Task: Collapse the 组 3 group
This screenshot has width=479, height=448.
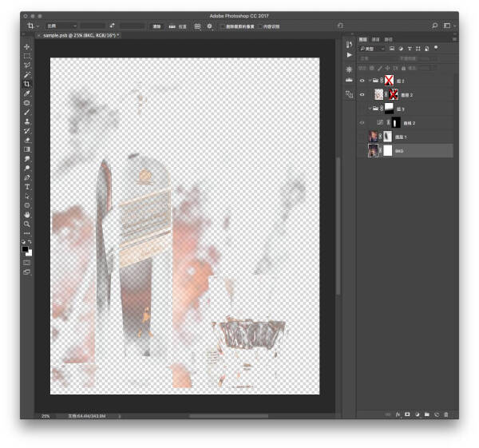Action: click(370, 109)
